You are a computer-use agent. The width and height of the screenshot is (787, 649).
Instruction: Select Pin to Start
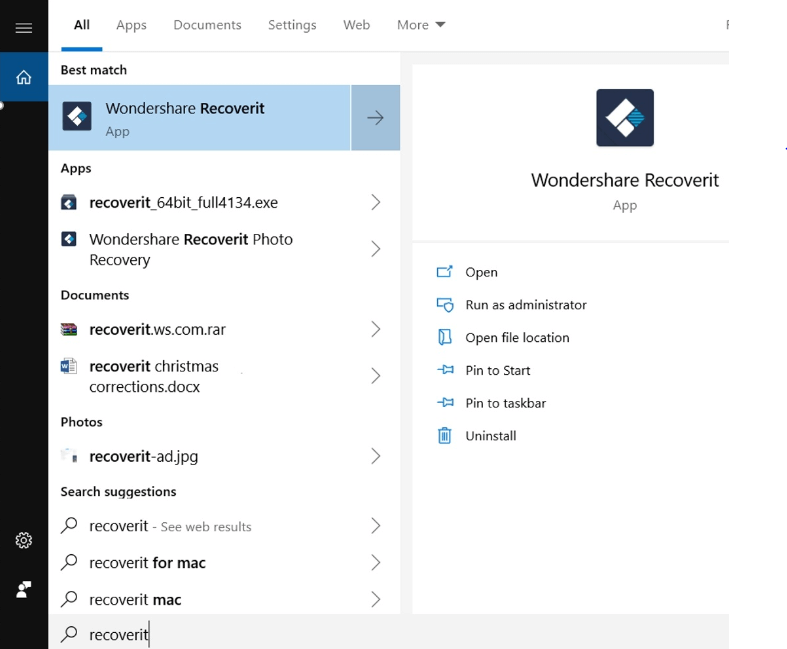point(498,370)
